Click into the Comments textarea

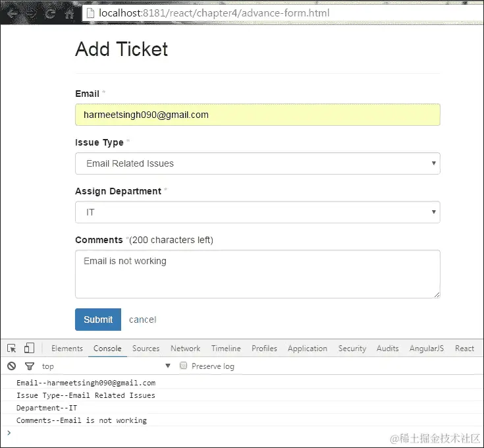[257, 274]
